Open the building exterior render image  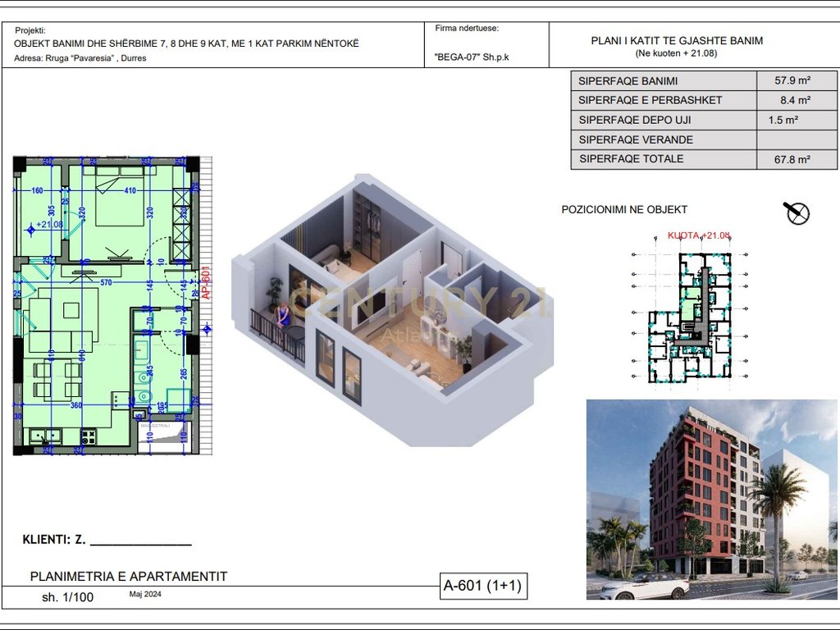712,500
